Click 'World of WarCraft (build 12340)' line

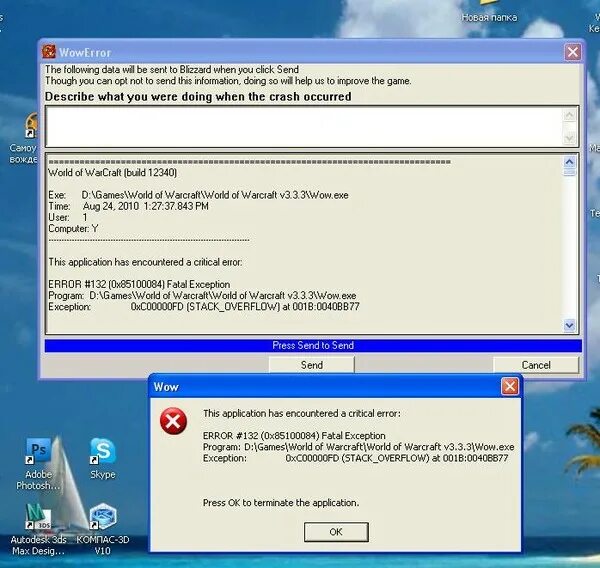pos(112,173)
